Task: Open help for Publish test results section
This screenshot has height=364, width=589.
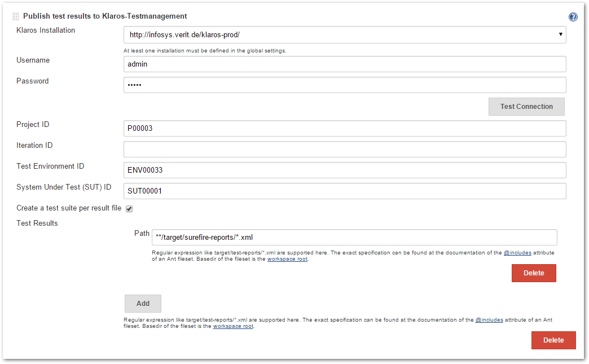Action: pyautogui.click(x=573, y=17)
